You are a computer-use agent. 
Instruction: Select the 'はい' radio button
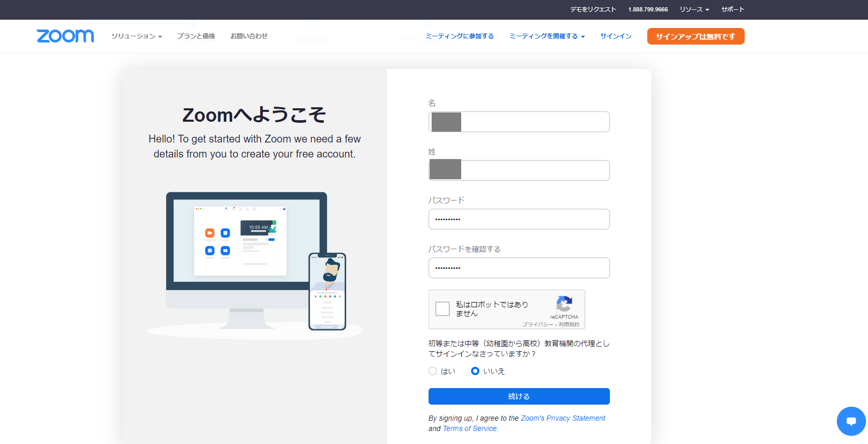[x=433, y=371]
